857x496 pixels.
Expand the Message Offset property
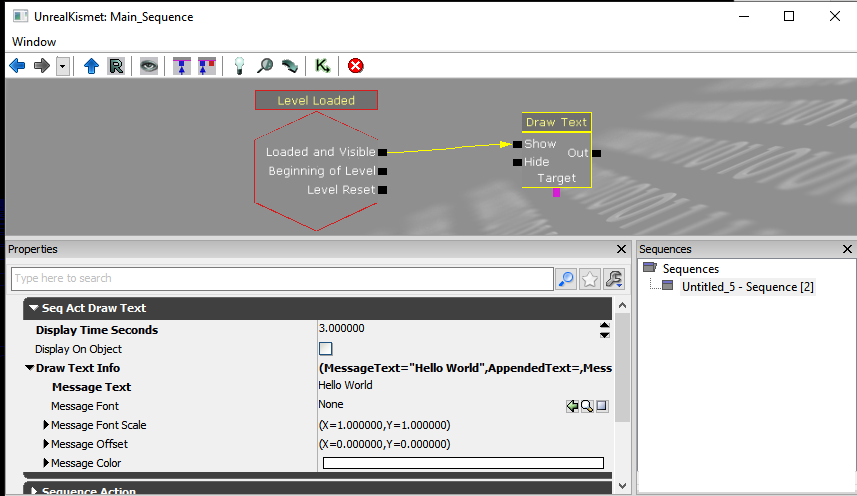[x=46, y=444]
